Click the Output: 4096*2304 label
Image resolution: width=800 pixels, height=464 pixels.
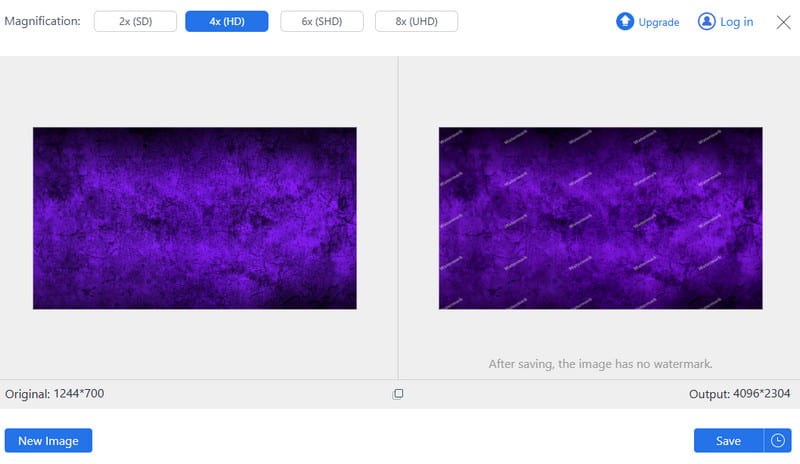(739, 394)
